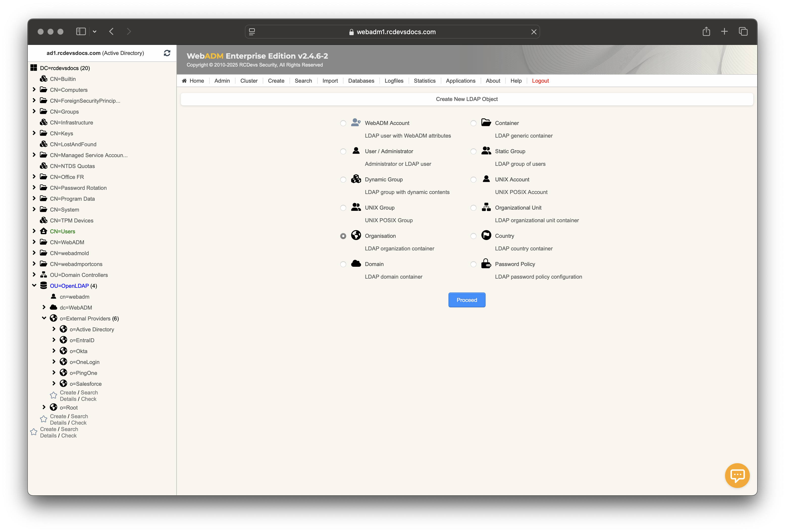Screen dimensions: 785x532
Task: Collapse the o=External Providers node
Action: click(44, 318)
